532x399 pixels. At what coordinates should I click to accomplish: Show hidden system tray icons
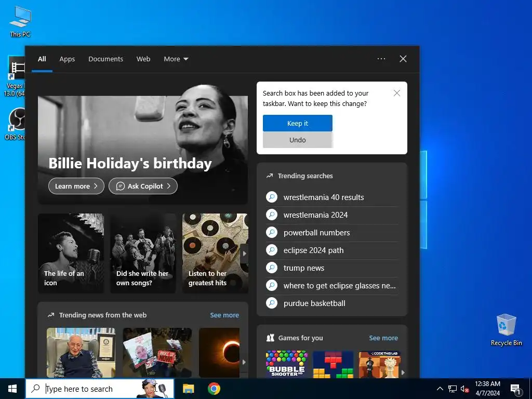440,389
